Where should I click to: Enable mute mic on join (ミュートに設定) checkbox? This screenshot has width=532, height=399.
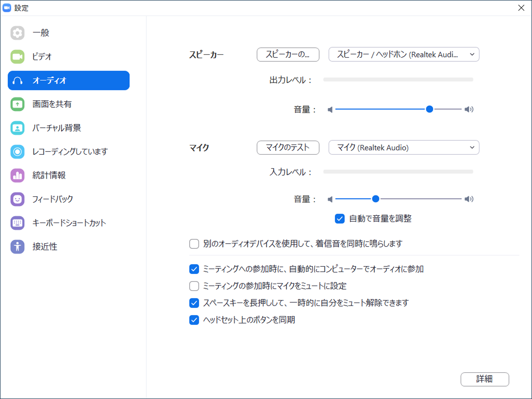pos(194,286)
